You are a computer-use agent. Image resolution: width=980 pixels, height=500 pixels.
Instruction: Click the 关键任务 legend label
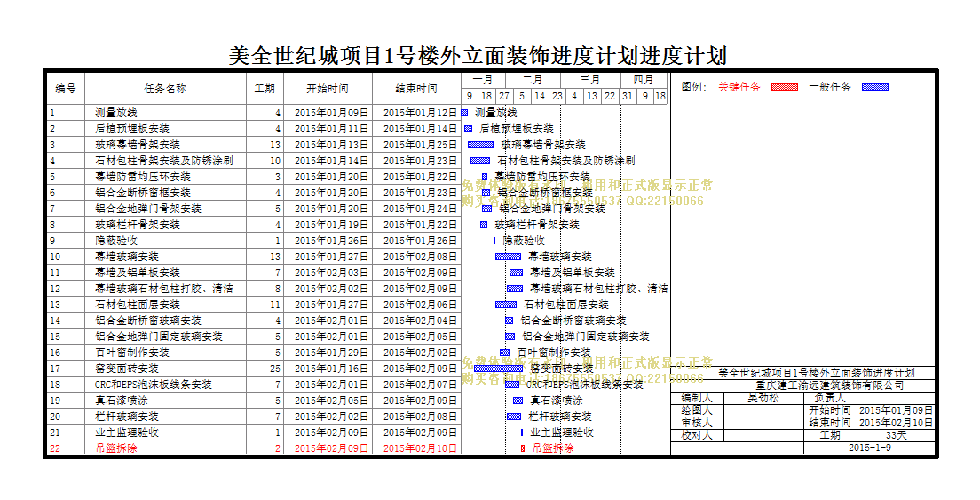[739, 87]
